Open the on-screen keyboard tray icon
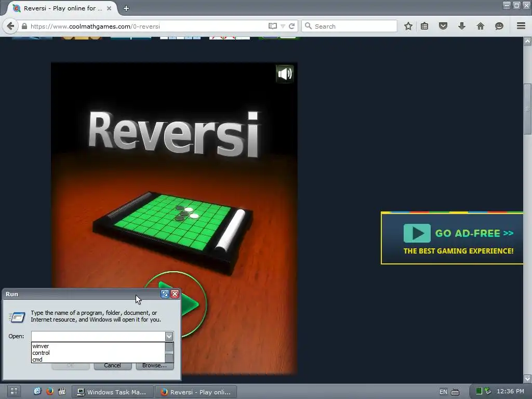Viewport: 532px width, 399px height. (x=455, y=392)
